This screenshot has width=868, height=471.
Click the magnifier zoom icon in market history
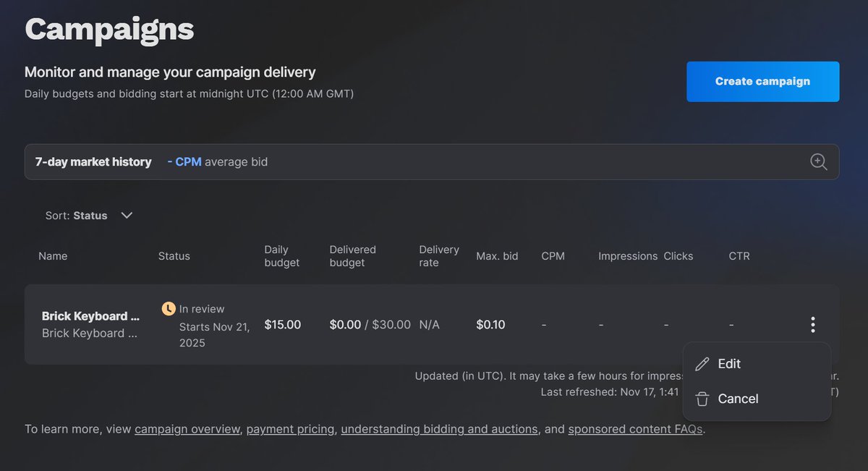818,162
